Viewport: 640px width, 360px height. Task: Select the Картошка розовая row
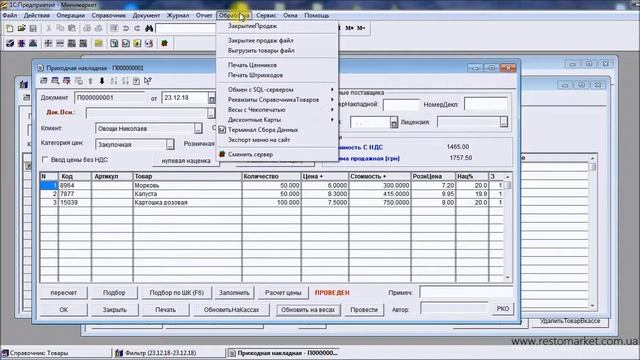(272, 202)
